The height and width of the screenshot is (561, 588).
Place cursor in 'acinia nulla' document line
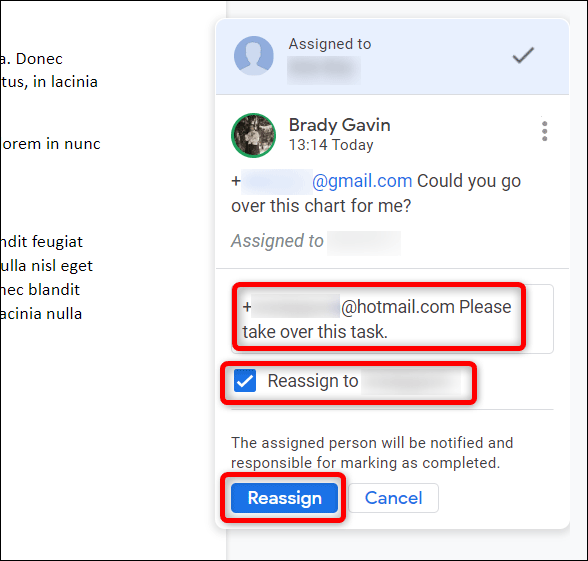pyautogui.click(x=40, y=314)
